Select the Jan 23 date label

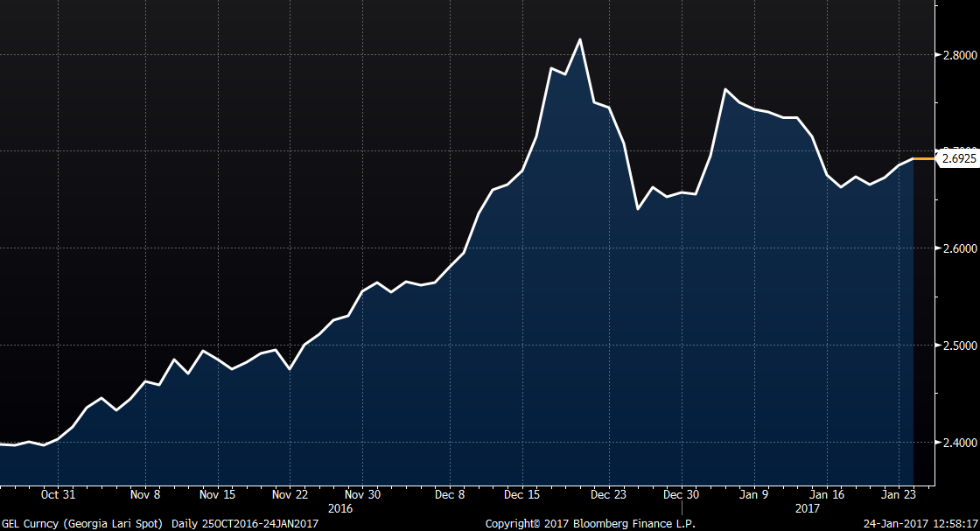coord(898,494)
